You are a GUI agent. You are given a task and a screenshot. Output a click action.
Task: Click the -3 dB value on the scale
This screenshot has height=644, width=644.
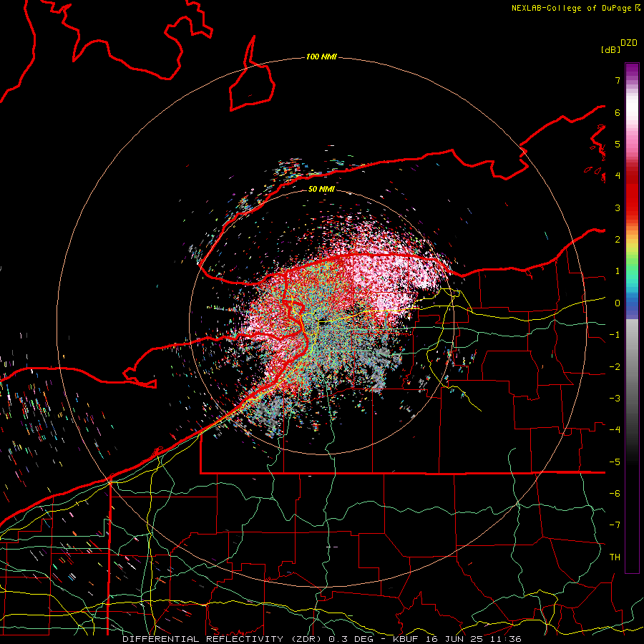click(x=615, y=399)
